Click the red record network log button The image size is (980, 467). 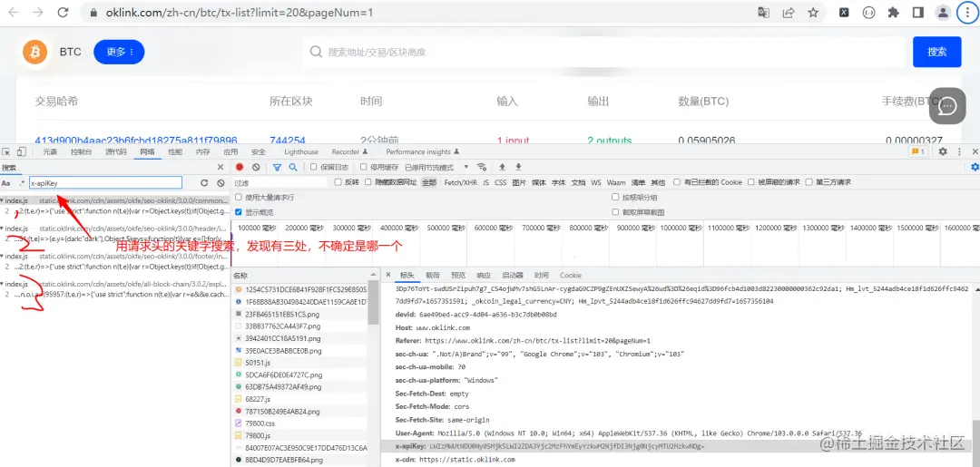240,168
